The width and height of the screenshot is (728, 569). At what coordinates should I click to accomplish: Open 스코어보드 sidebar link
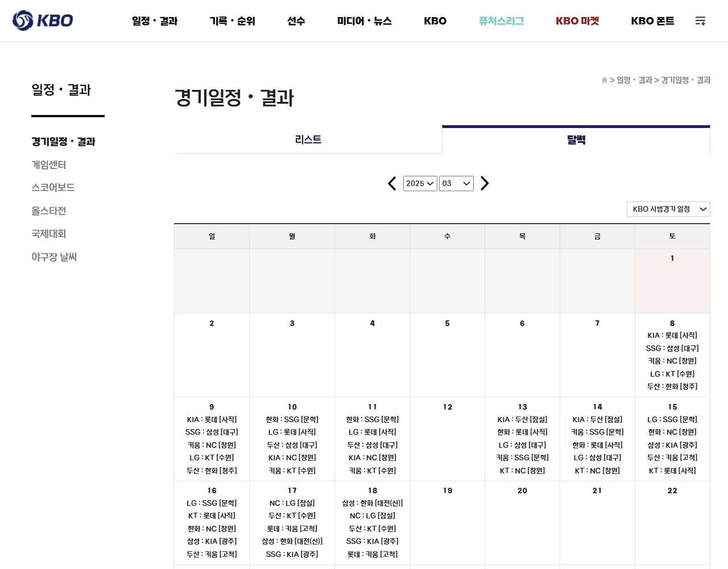tap(53, 188)
